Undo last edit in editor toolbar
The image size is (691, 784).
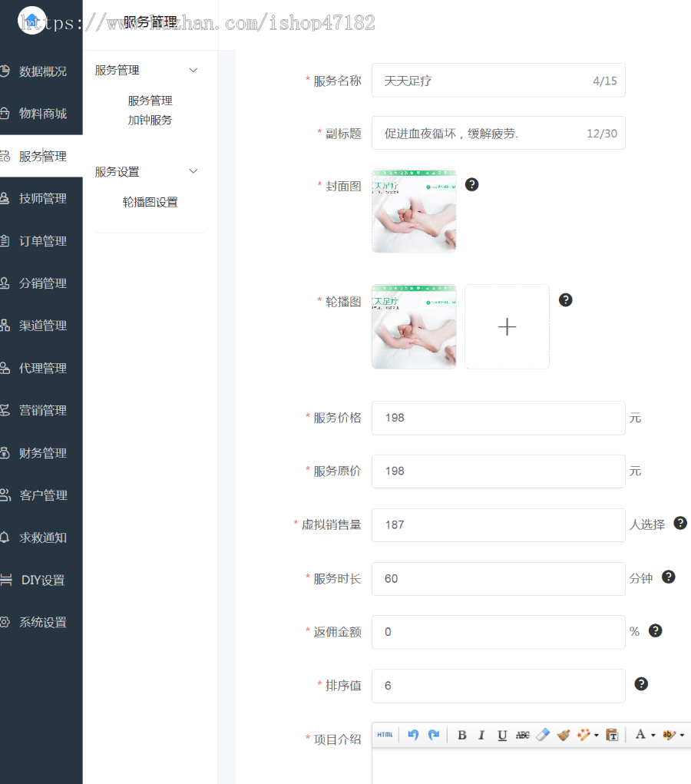click(x=413, y=735)
